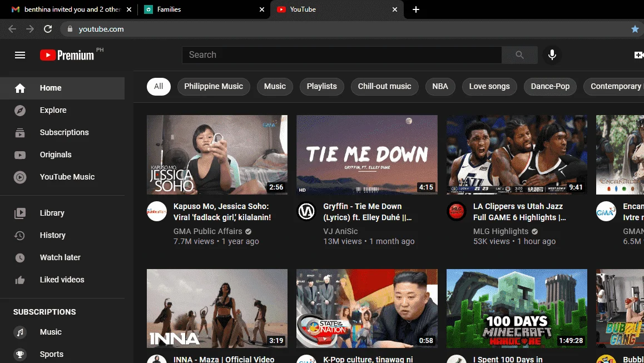Open VJ AniSic channel name
Viewport: 644px width, 363px height.
340,231
